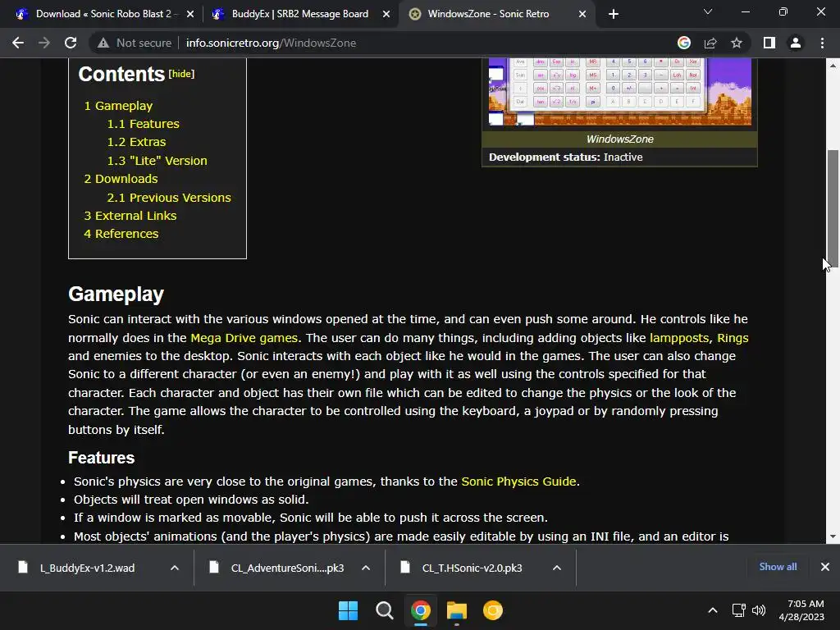This screenshot has width=840, height=630.
Task: Expand options for CL_T.HSonic-v2.0.pk3 download
Action: [x=557, y=568]
